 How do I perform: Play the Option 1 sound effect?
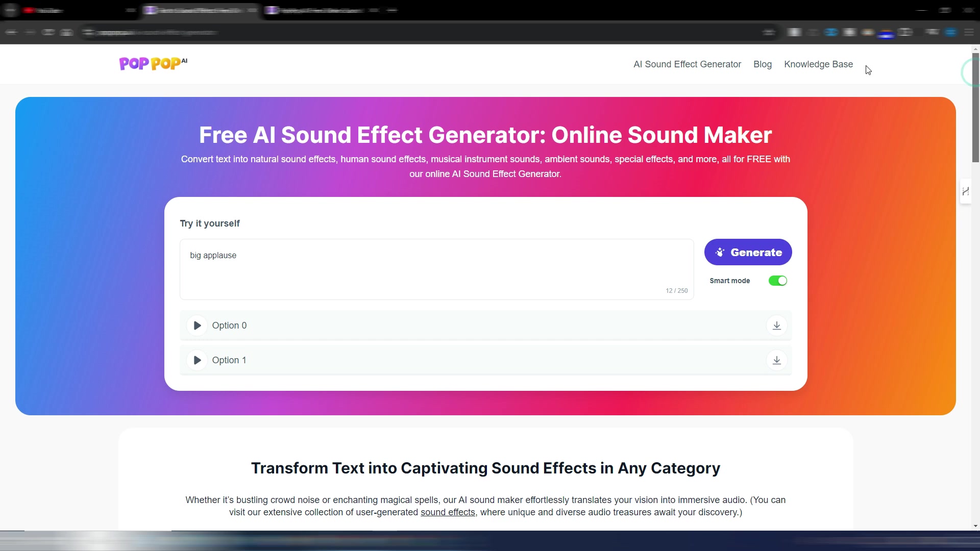pos(197,360)
